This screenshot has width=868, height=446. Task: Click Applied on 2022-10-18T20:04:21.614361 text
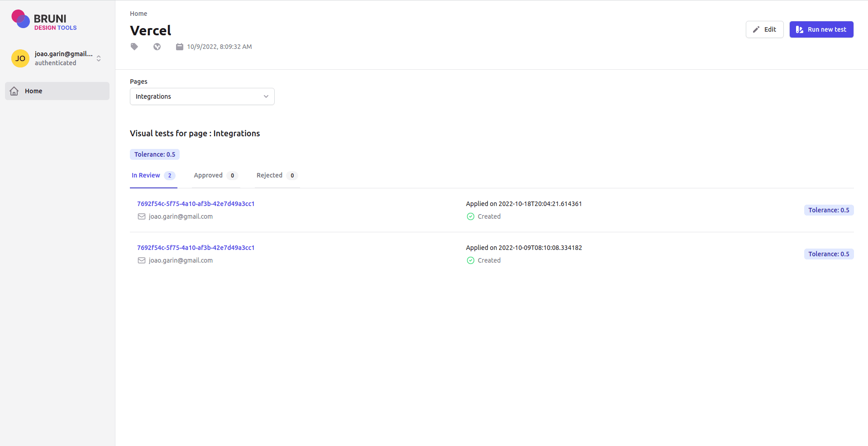[524, 204]
